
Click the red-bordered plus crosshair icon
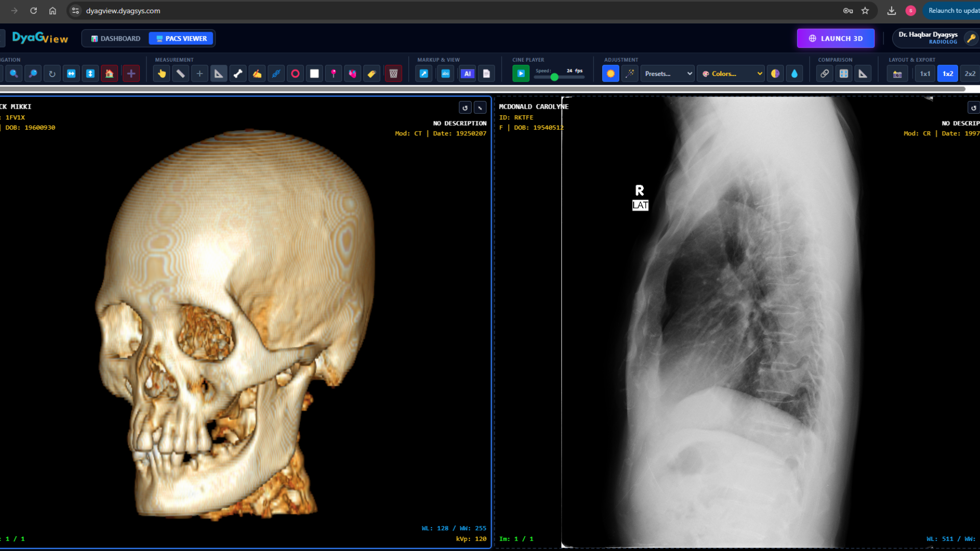pyautogui.click(x=131, y=73)
